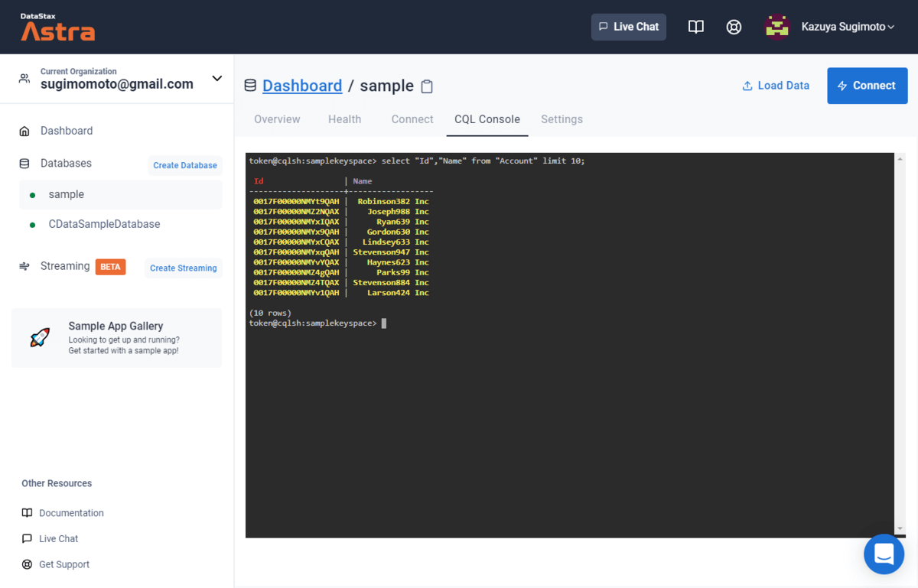Open the Documentation link under Other Resources
The image size is (918, 588).
pos(71,513)
